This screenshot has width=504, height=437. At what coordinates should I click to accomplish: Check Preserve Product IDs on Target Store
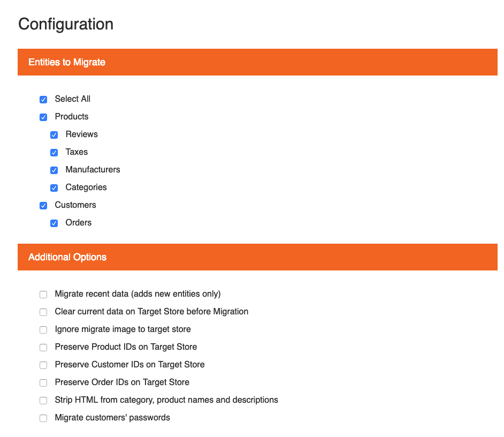(43, 348)
